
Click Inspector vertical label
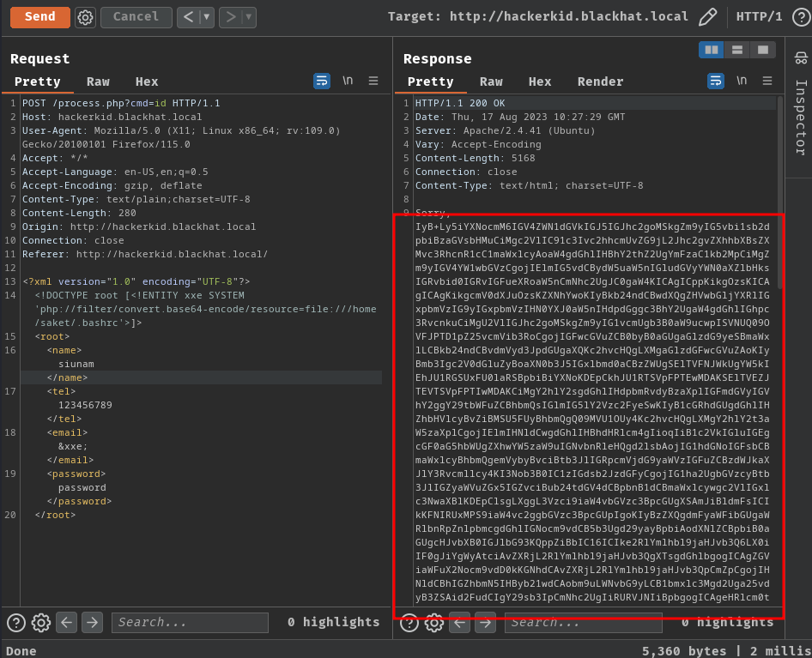pos(801,118)
